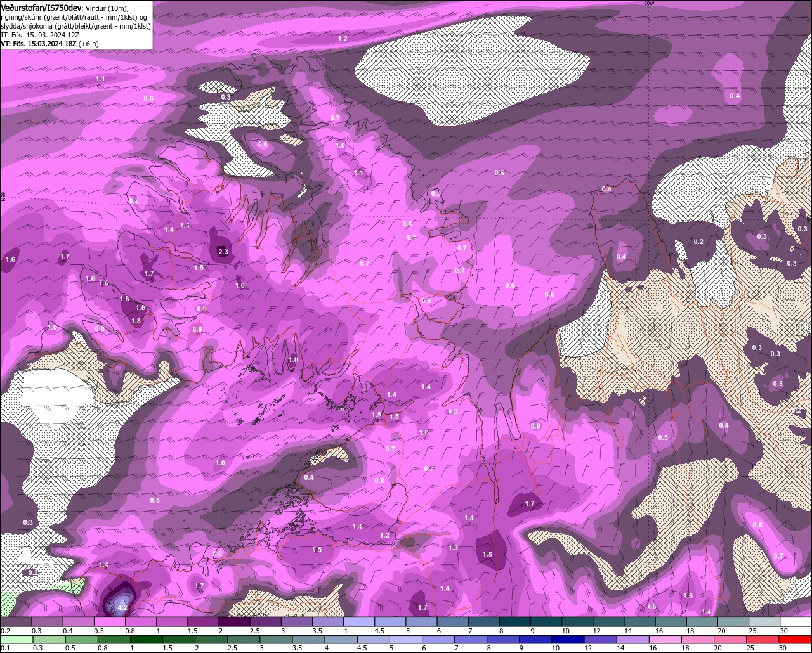812x653 pixels.
Task: Click the white swatch labeled 30 in the upper legend
Action: click(796, 622)
